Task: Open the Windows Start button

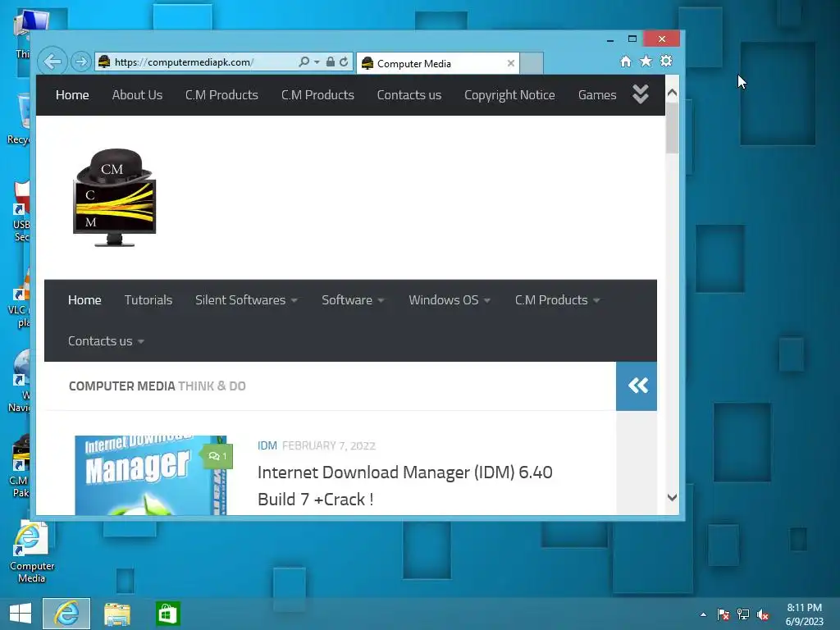Action: click(21, 614)
